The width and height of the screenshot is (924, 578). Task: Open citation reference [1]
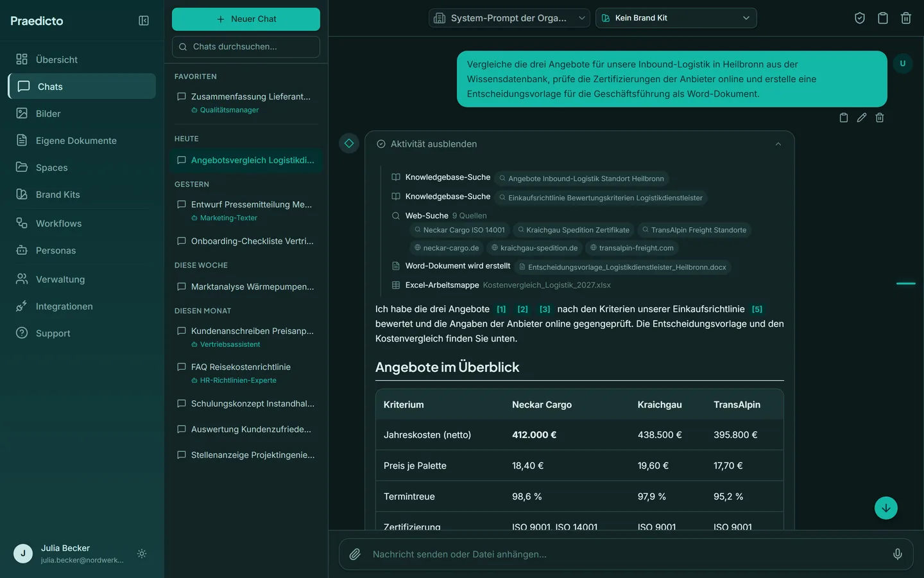point(501,310)
